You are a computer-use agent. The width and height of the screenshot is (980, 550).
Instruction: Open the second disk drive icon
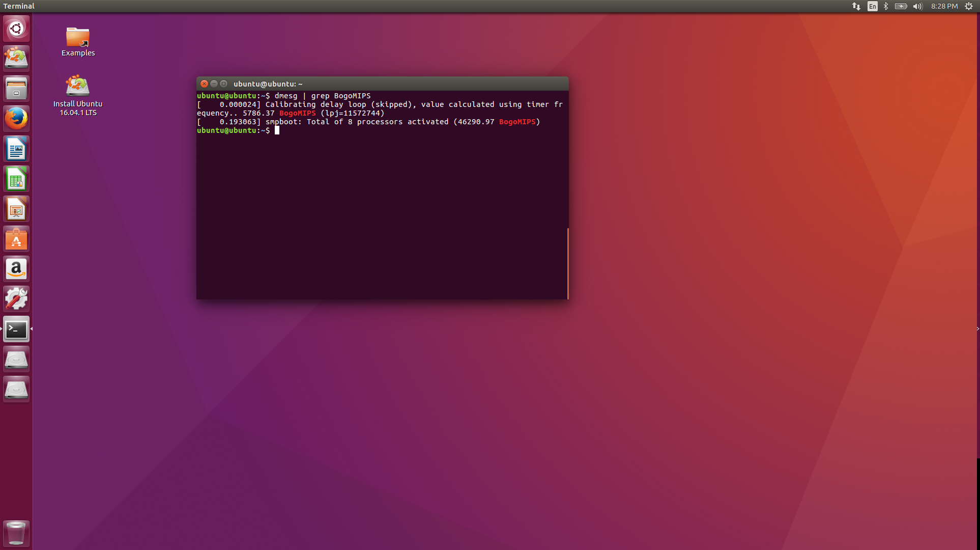click(x=16, y=389)
